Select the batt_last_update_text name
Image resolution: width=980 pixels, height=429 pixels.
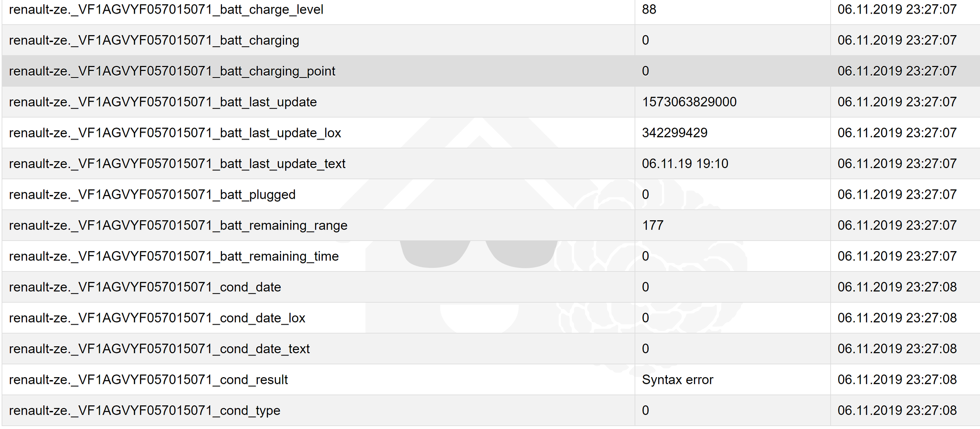177,163
